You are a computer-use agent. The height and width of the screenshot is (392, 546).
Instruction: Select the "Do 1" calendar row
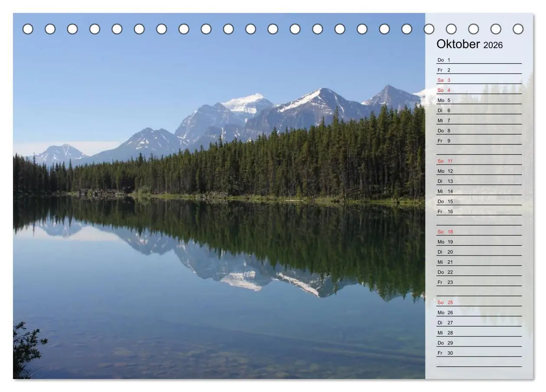pos(479,60)
